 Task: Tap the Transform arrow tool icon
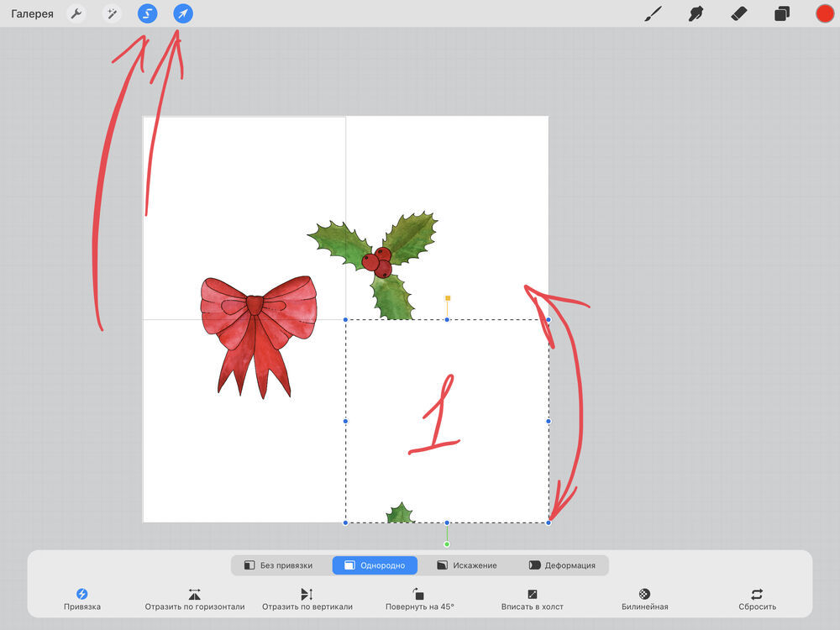(x=183, y=14)
